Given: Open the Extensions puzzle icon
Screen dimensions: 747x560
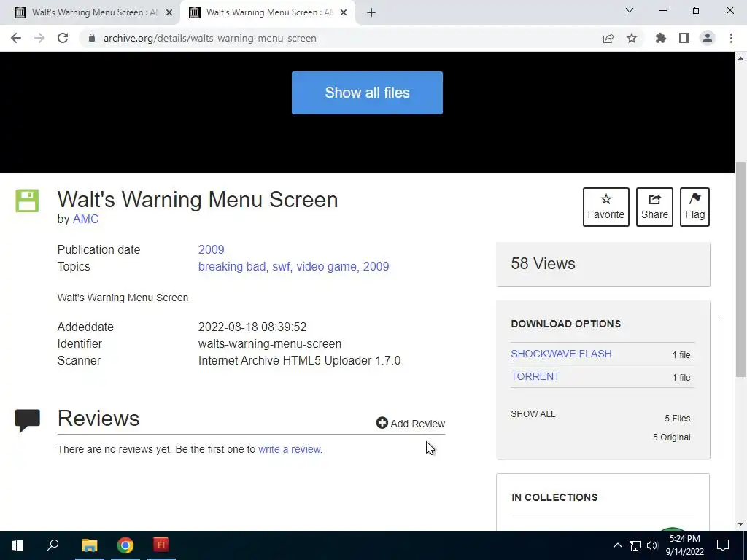Looking at the screenshot, I should 661,38.
